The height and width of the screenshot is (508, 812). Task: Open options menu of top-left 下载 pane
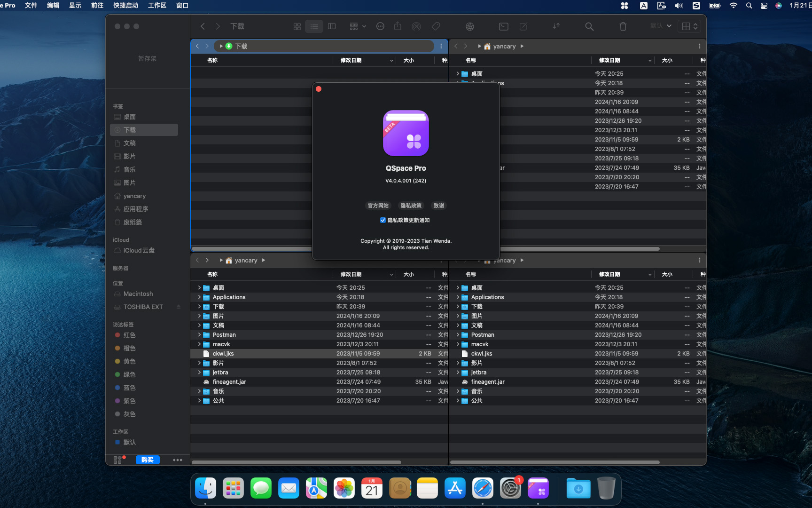coord(441,46)
